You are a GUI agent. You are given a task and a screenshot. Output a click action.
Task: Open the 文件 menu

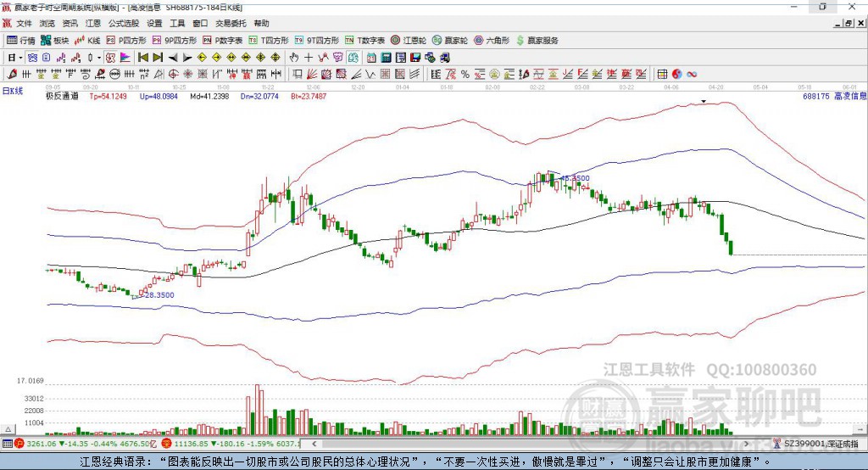click(x=24, y=23)
